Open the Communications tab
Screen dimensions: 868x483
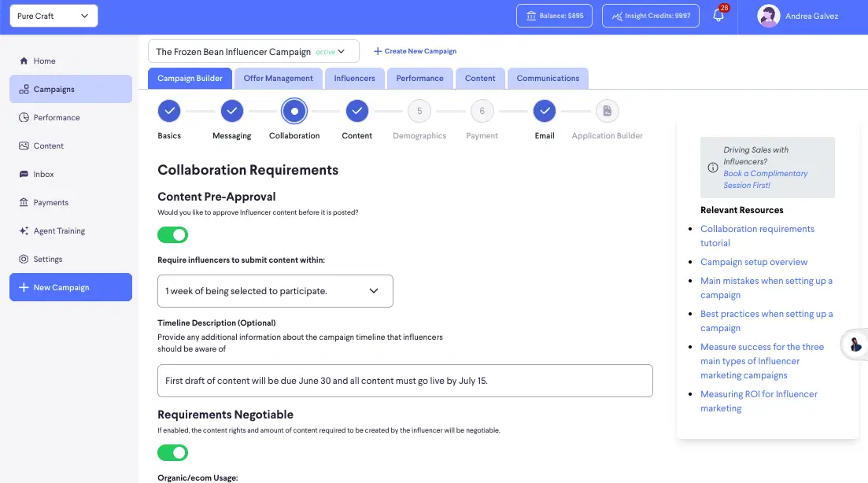548,79
